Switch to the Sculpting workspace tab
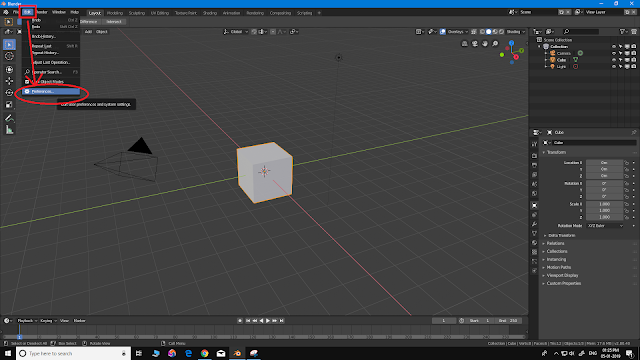Screen dimensions: 640x360 137,13
